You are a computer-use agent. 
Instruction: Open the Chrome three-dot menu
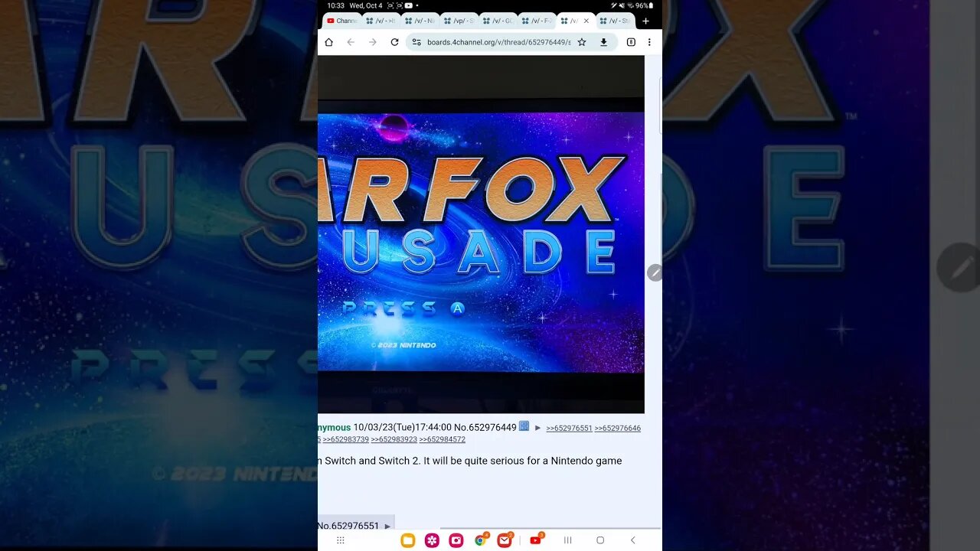pyautogui.click(x=649, y=42)
